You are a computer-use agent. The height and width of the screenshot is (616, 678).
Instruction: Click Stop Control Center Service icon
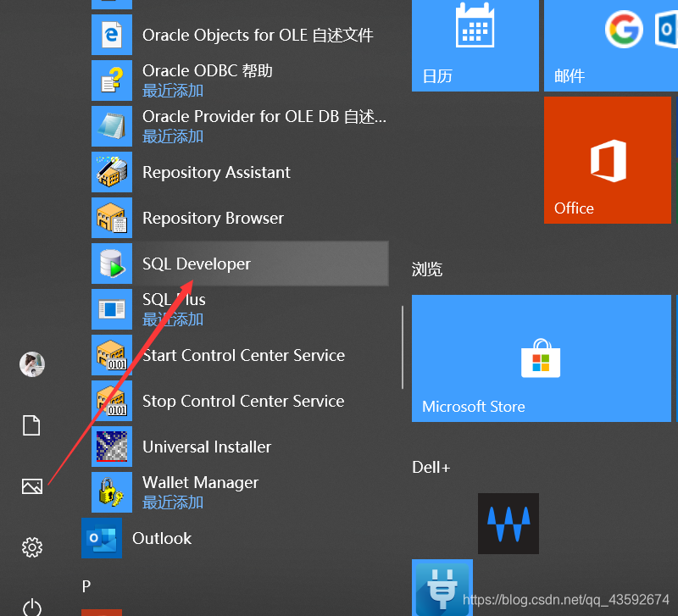112,401
